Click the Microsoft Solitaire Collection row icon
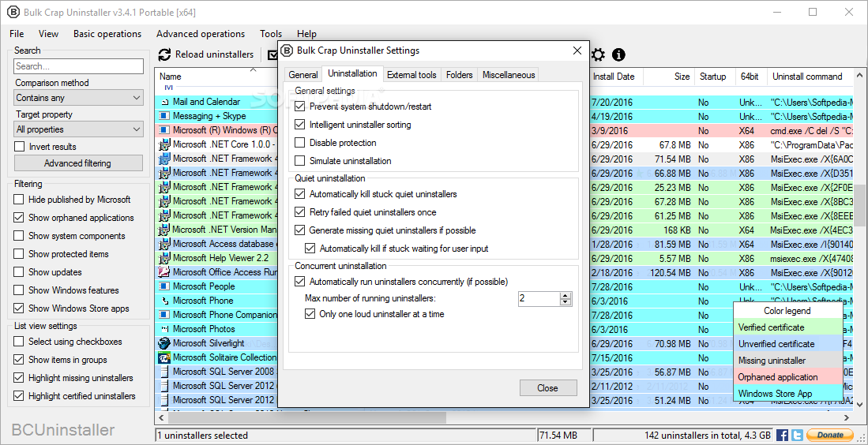868x445 pixels. coord(163,357)
